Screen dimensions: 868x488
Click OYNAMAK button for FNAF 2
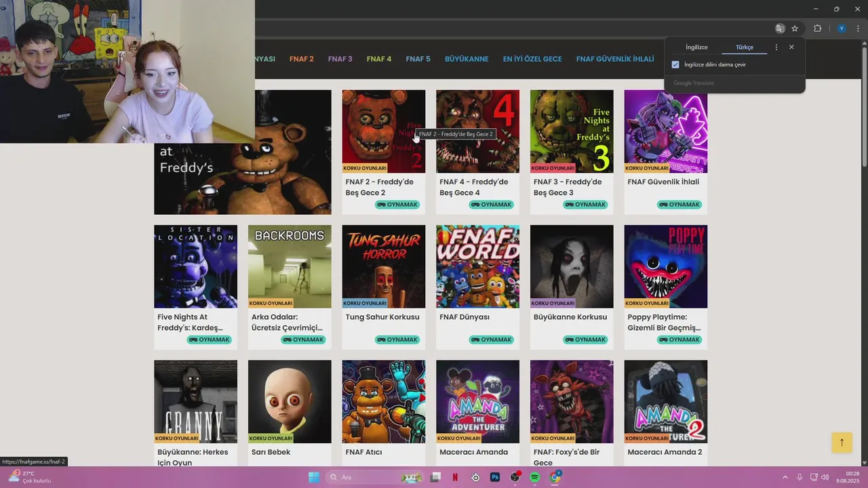397,205
